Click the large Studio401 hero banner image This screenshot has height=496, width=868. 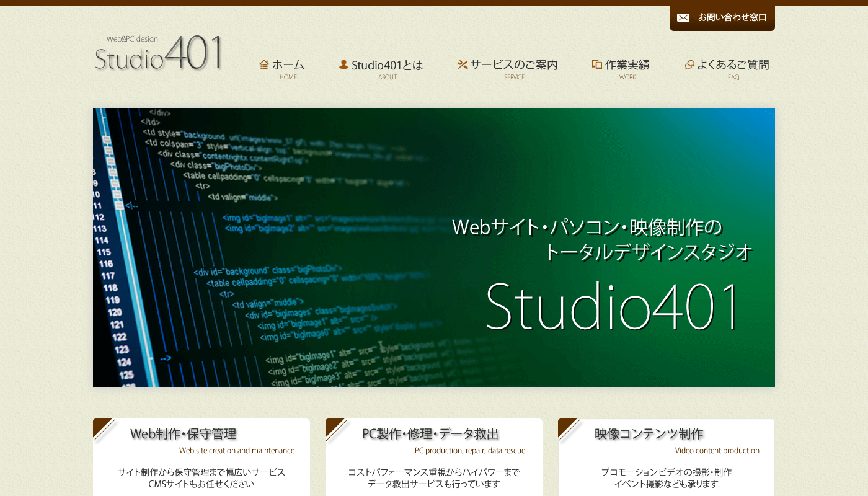(434, 248)
